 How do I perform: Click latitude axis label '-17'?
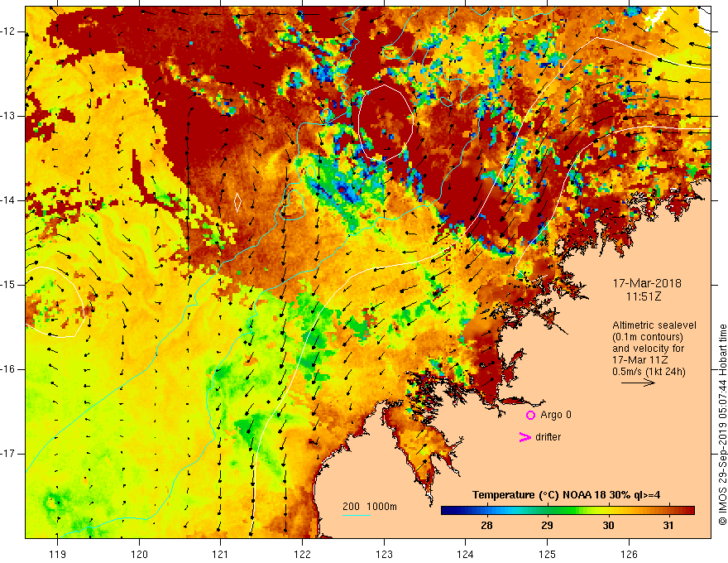(x=8, y=454)
